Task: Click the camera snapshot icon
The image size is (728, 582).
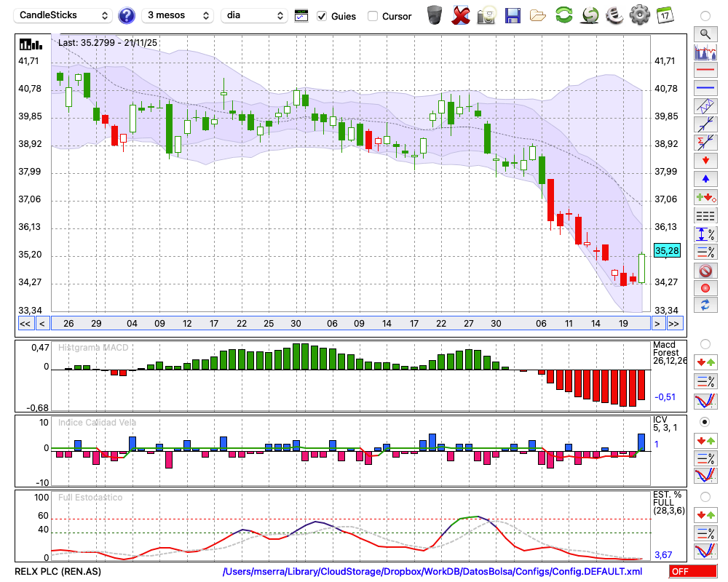Action: click(x=486, y=15)
